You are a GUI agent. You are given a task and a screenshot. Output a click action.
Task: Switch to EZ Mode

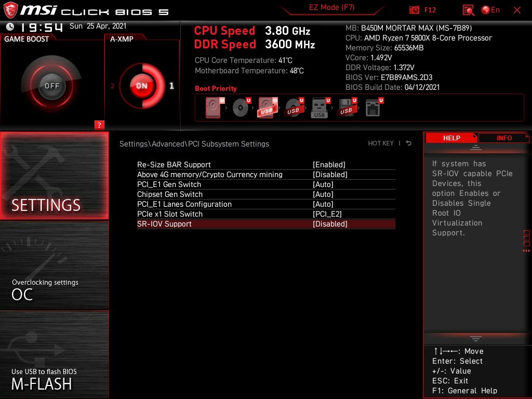pos(332,8)
